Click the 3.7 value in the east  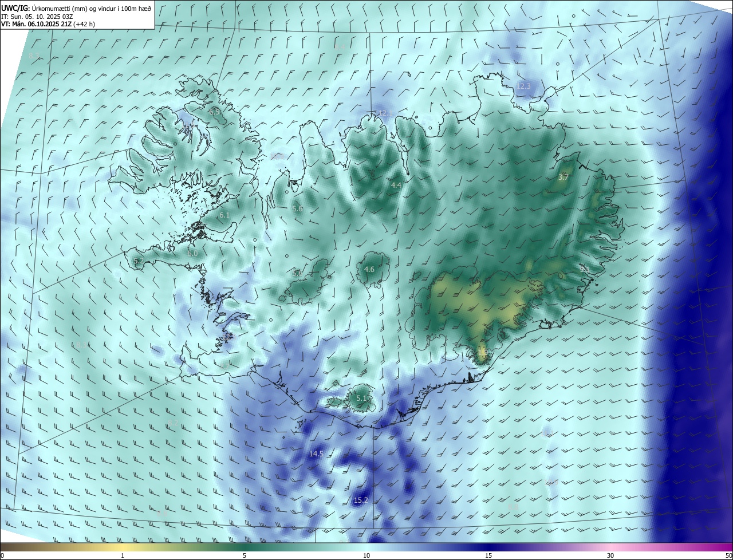tap(563, 177)
